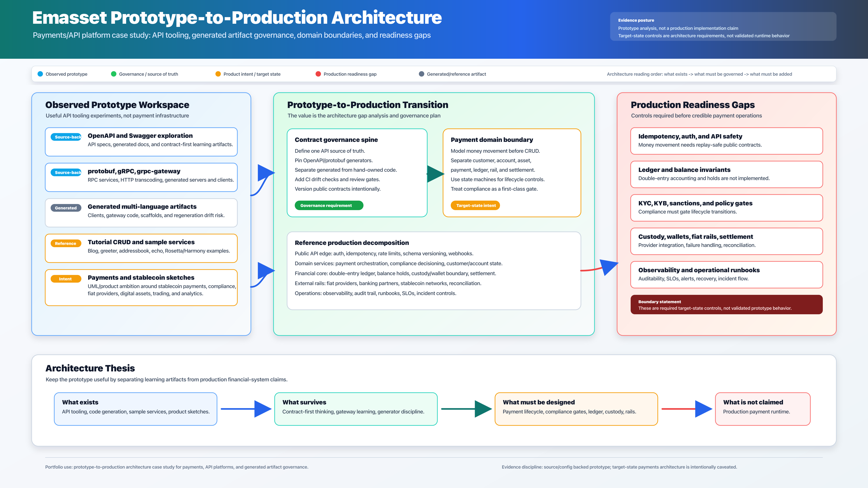Viewport: 868px width, 488px height.
Task: Click the gray Generated badge
Action: coord(66,208)
